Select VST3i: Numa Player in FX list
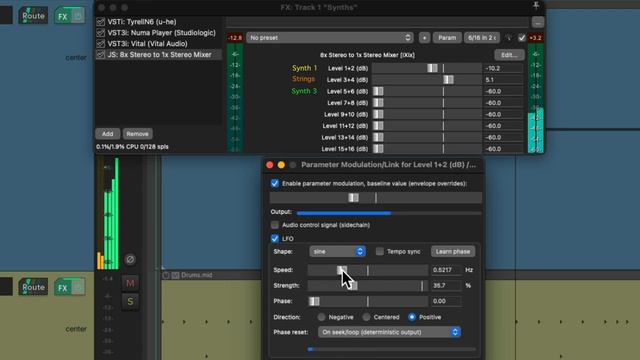Image resolution: width=640 pixels, height=360 pixels. [x=161, y=33]
